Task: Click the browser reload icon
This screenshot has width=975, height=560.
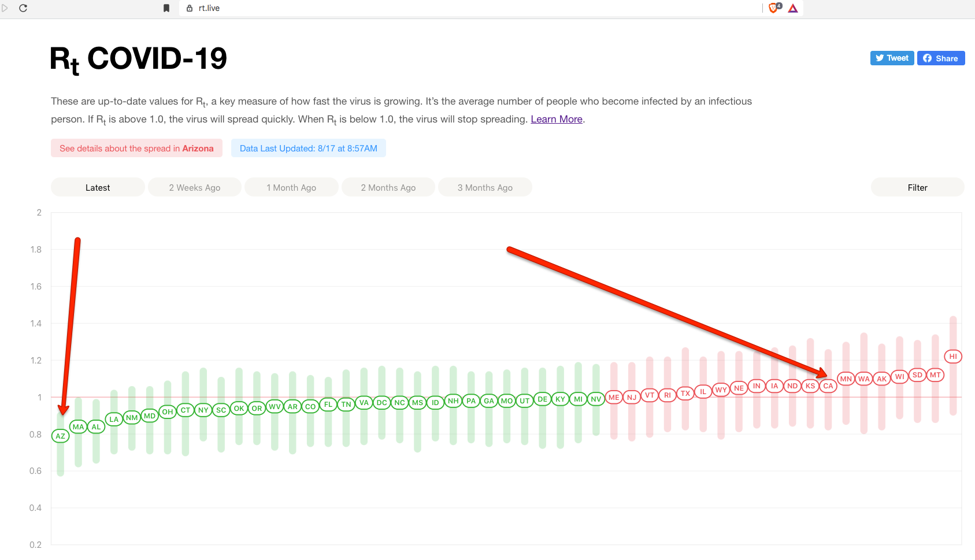Action: coord(23,8)
